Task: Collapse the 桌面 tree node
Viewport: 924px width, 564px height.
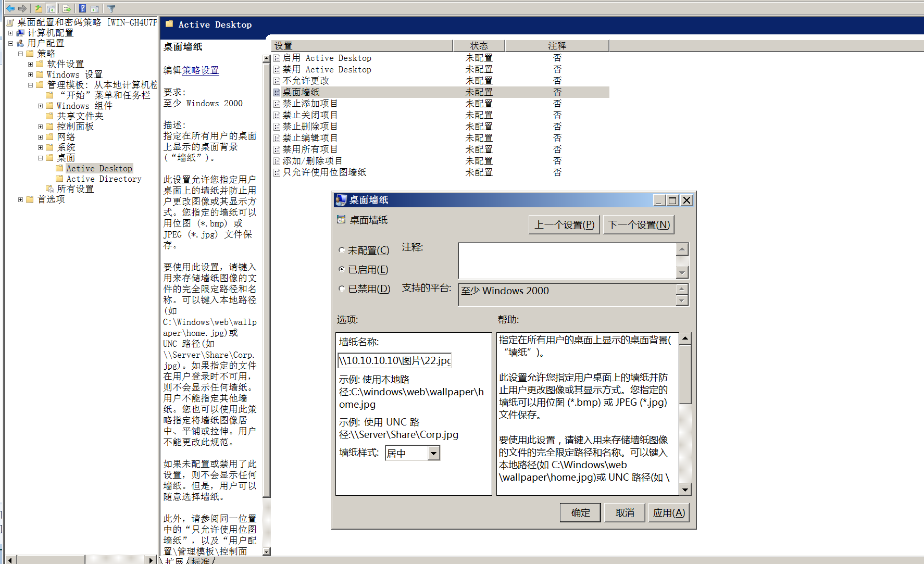Action: [40, 158]
